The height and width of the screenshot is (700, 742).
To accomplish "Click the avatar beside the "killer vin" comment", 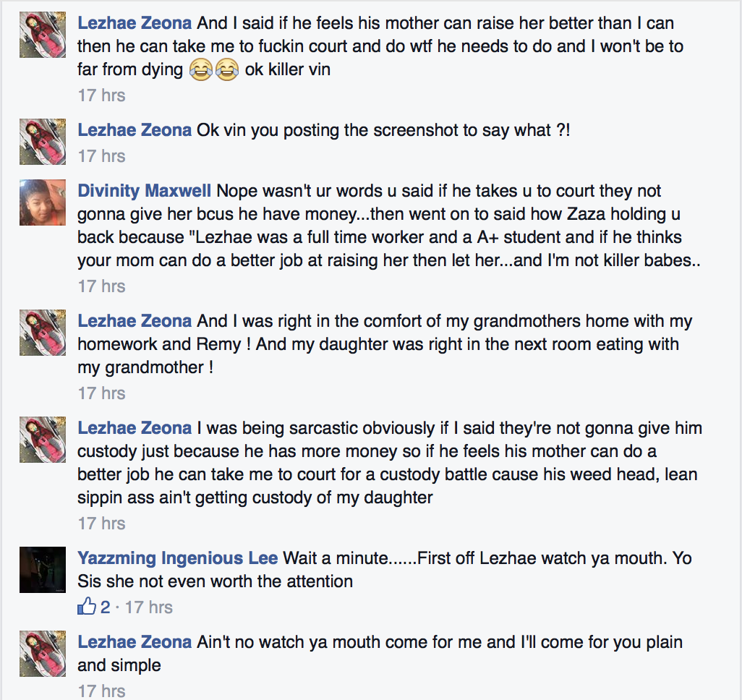I will pyautogui.click(x=43, y=35).
